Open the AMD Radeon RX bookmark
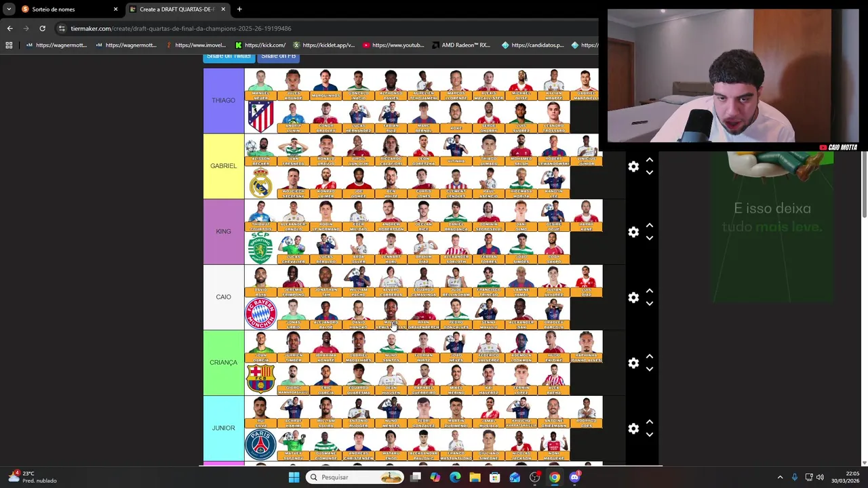Image resolution: width=868 pixels, height=488 pixels. [460, 45]
